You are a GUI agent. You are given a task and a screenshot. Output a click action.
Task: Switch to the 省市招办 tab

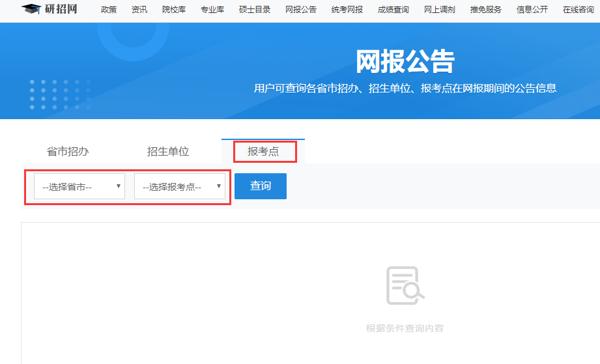68,152
